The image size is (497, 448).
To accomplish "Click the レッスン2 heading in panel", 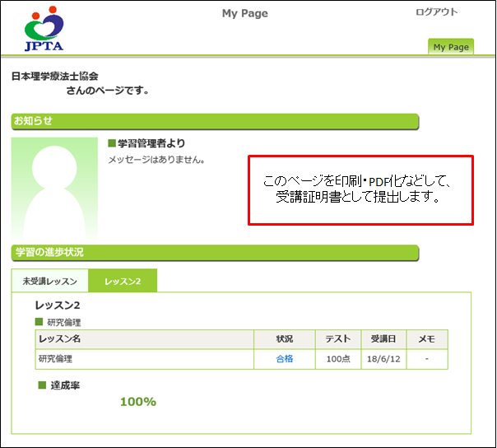I will click(58, 306).
